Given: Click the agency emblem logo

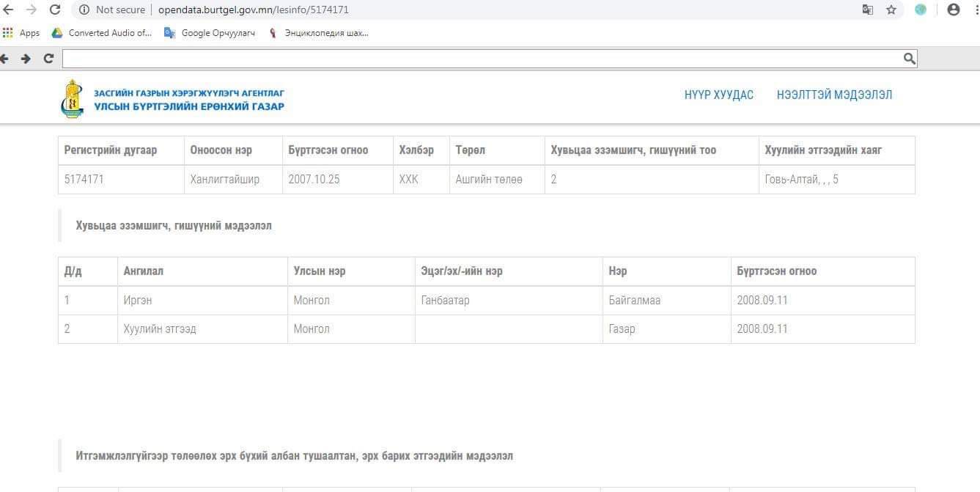Looking at the screenshot, I should (71, 99).
